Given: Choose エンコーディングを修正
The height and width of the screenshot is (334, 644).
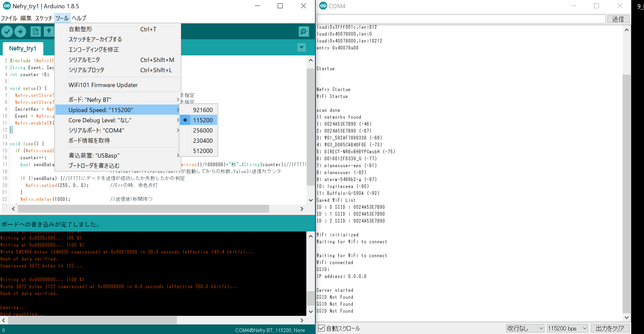Looking at the screenshot, I should 118,49.
